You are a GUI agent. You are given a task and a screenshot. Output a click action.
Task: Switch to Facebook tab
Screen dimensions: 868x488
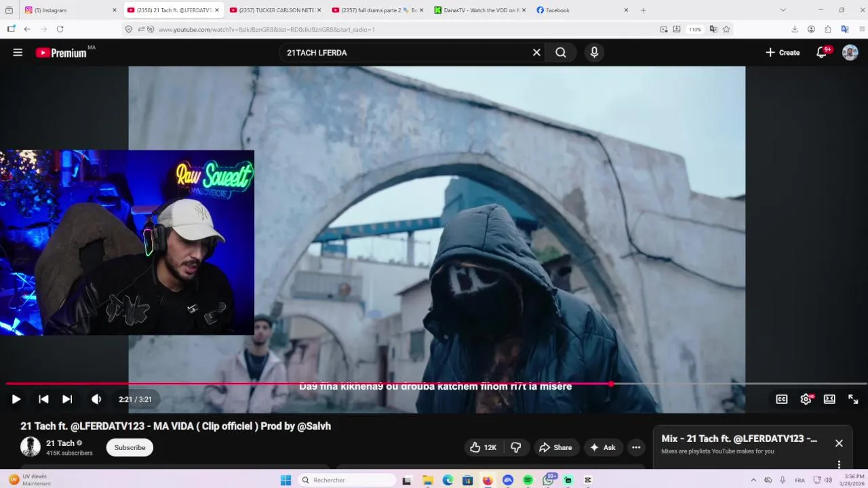582,10
